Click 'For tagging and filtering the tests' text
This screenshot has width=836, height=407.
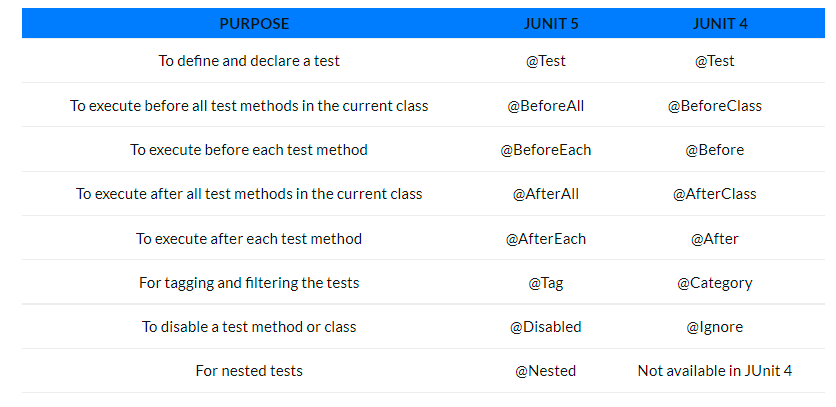pos(249,283)
